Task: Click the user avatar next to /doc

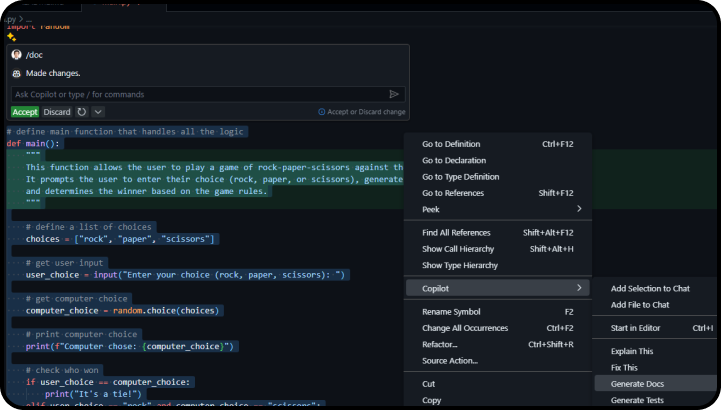Action: (17, 55)
